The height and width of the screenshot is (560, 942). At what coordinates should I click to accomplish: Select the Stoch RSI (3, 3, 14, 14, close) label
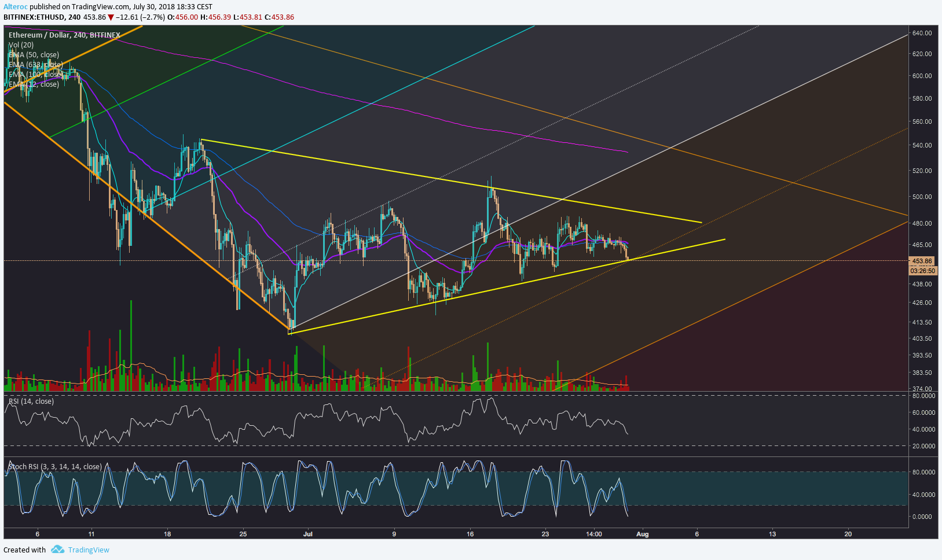(55, 467)
